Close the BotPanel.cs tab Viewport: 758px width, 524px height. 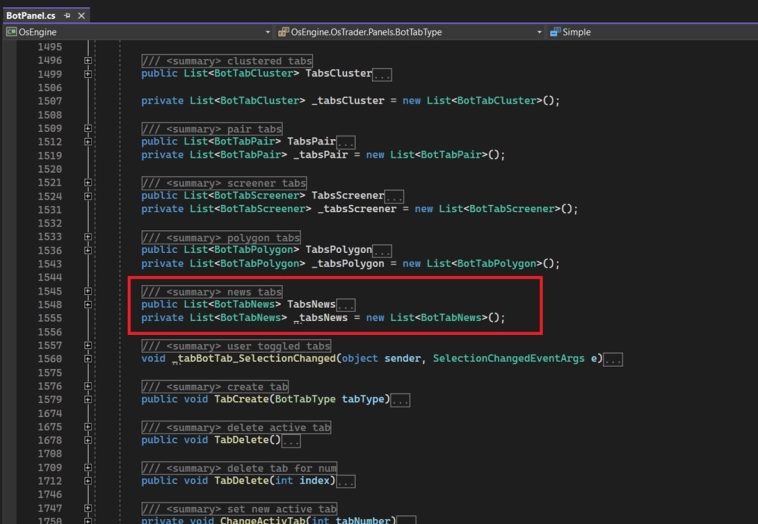pos(81,16)
